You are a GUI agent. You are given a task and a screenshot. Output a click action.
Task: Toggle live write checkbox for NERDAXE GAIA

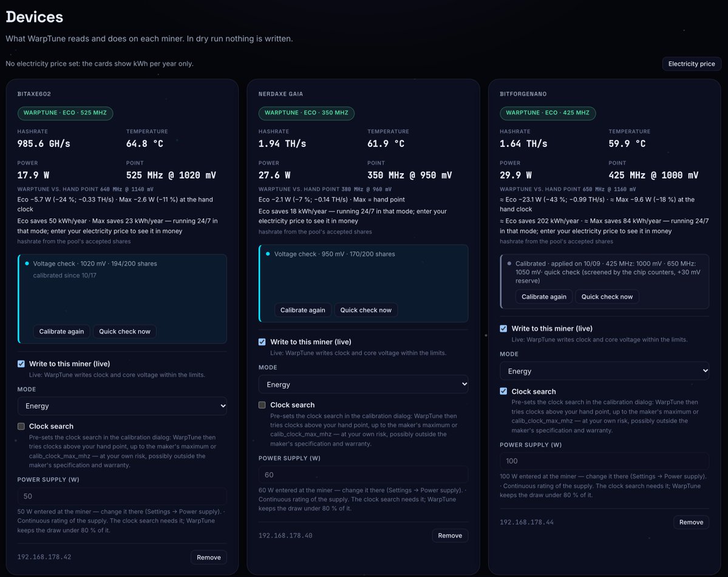[x=262, y=342]
